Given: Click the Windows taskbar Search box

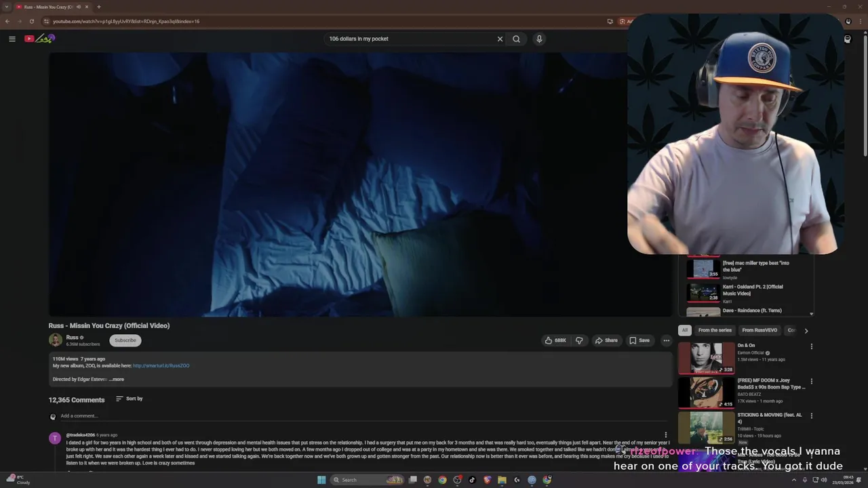Looking at the screenshot, I should (368, 480).
